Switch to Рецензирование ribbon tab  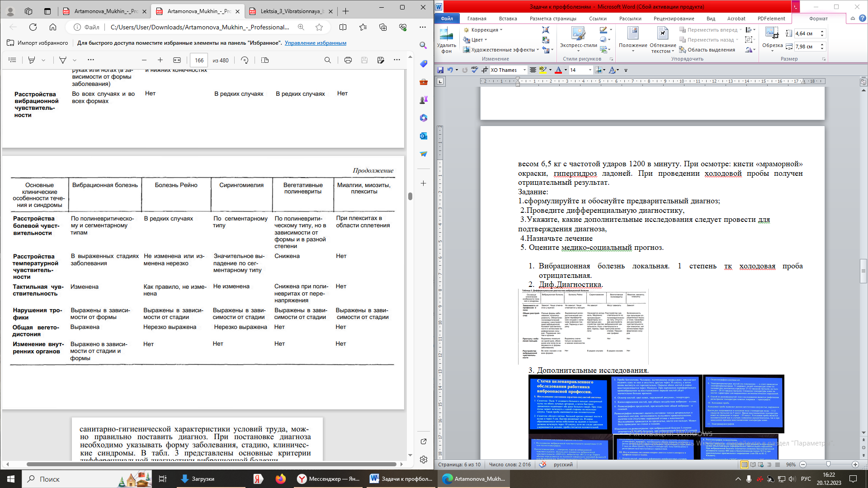coord(674,19)
